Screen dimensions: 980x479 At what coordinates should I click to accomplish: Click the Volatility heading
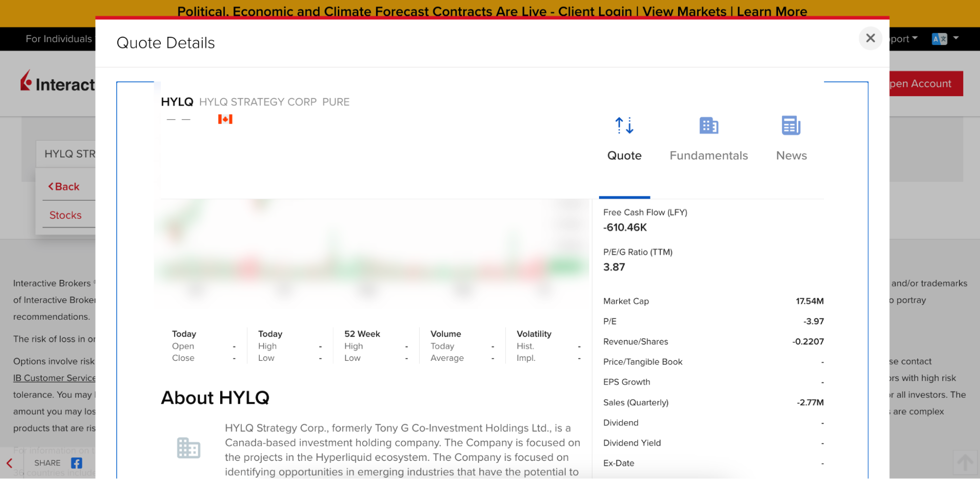(534, 334)
